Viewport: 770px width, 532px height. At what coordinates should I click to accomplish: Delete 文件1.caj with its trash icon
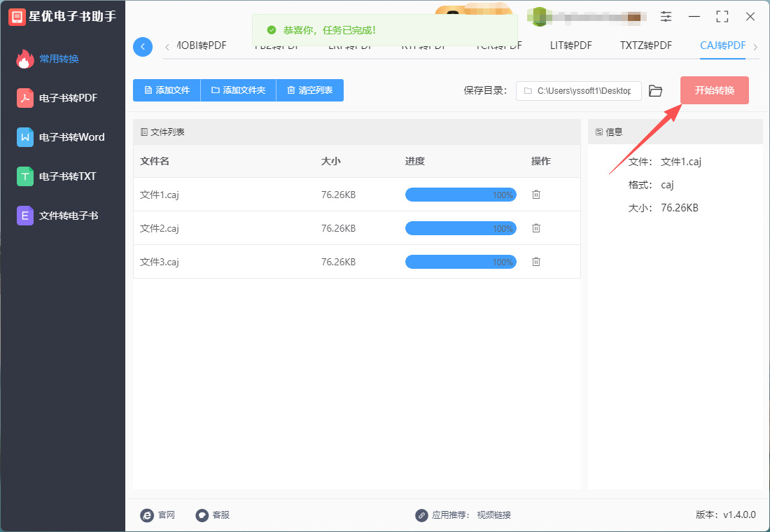536,195
